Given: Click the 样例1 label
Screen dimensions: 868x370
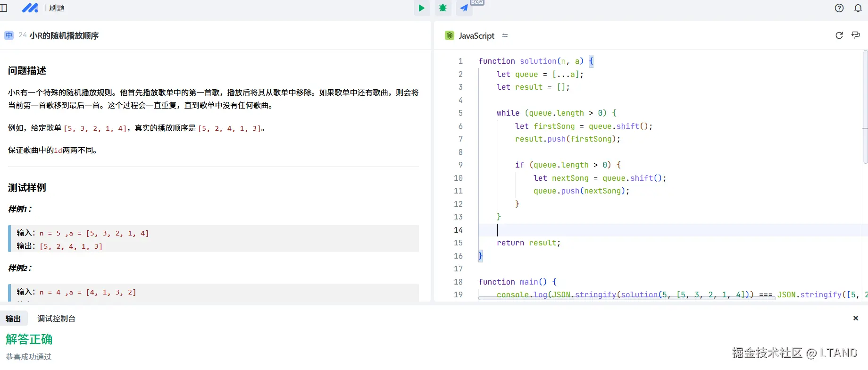Looking at the screenshot, I should point(20,209).
